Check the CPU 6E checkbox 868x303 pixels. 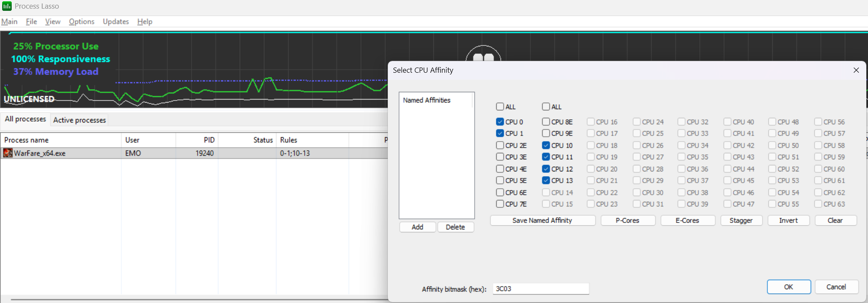point(500,192)
